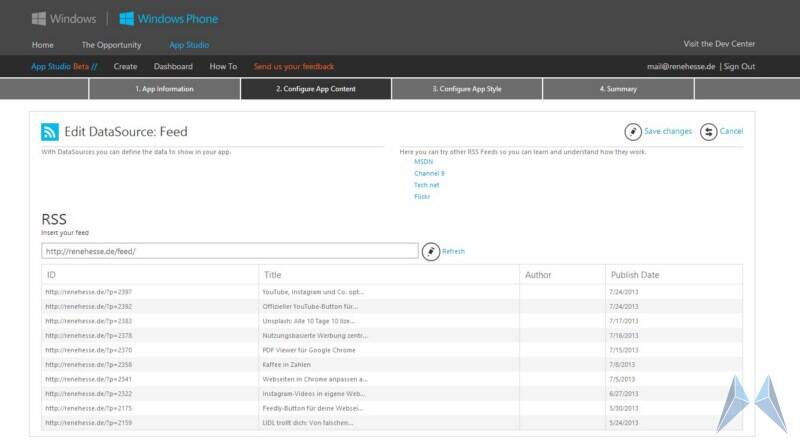The height and width of the screenshot is (446, 800).
Task: Try the Channel 9 sample feed
Action: 429,172
